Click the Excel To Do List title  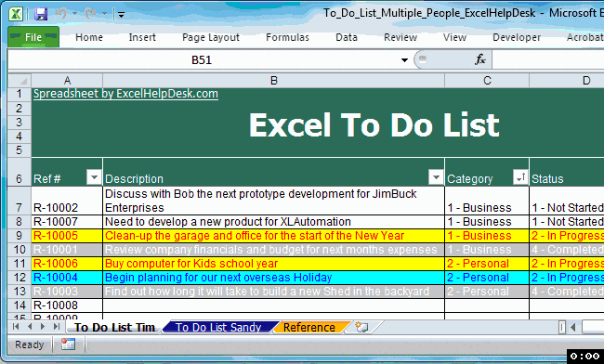(374, 125)
